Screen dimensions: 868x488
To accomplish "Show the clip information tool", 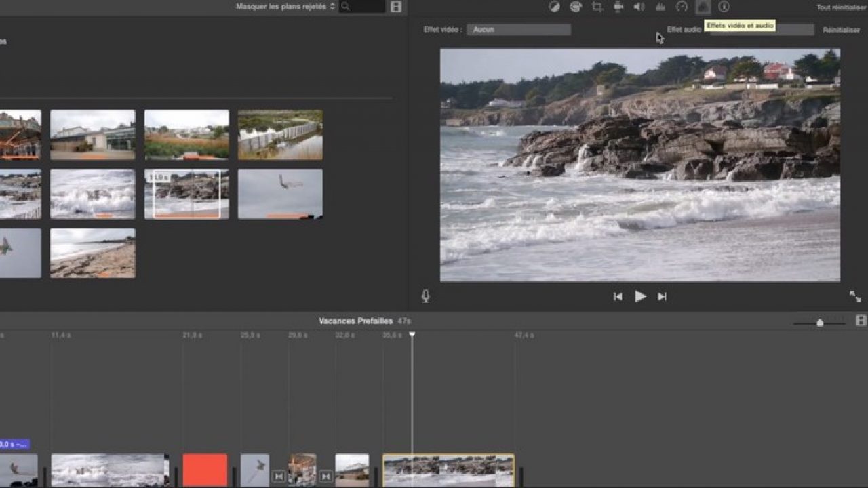I will [724, 7].
